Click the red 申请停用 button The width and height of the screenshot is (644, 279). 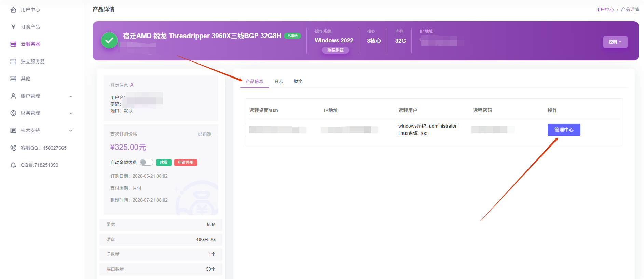pos(186,162)
